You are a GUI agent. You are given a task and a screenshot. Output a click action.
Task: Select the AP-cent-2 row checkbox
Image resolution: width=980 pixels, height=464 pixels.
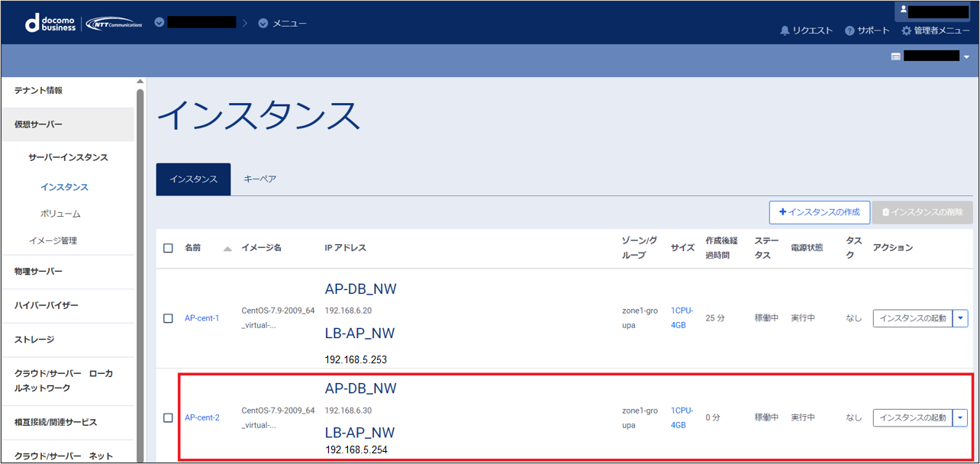pos(168,417)
